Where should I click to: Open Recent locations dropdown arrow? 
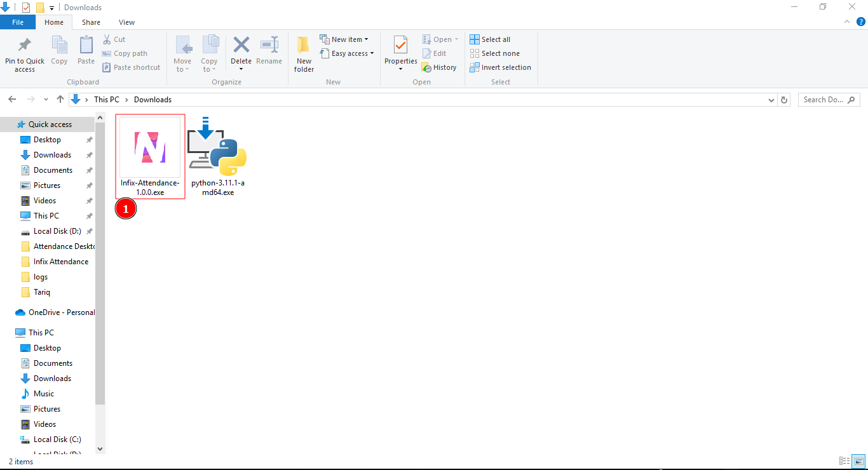(46, 100)
